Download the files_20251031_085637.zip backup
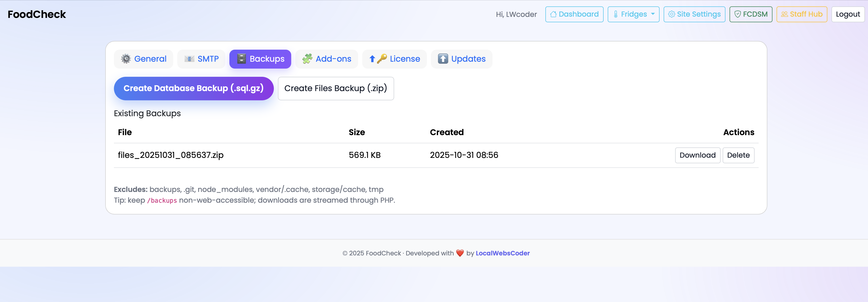The height and width of the screenshot is (302, 868). [x=698, y=155]
